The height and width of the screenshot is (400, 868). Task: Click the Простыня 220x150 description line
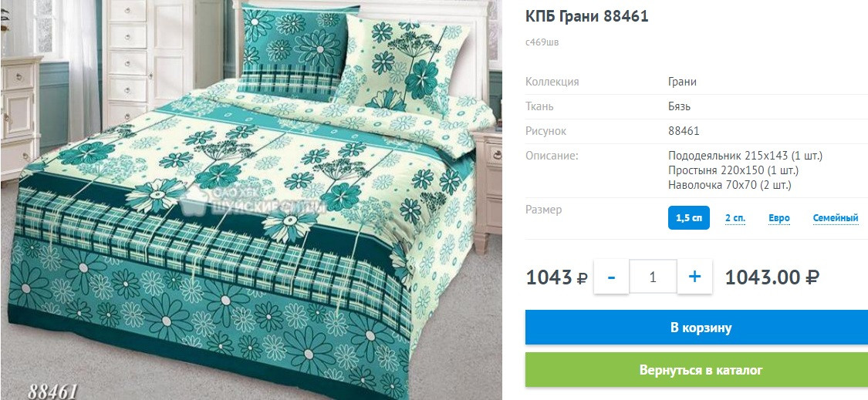coord(734,170)
